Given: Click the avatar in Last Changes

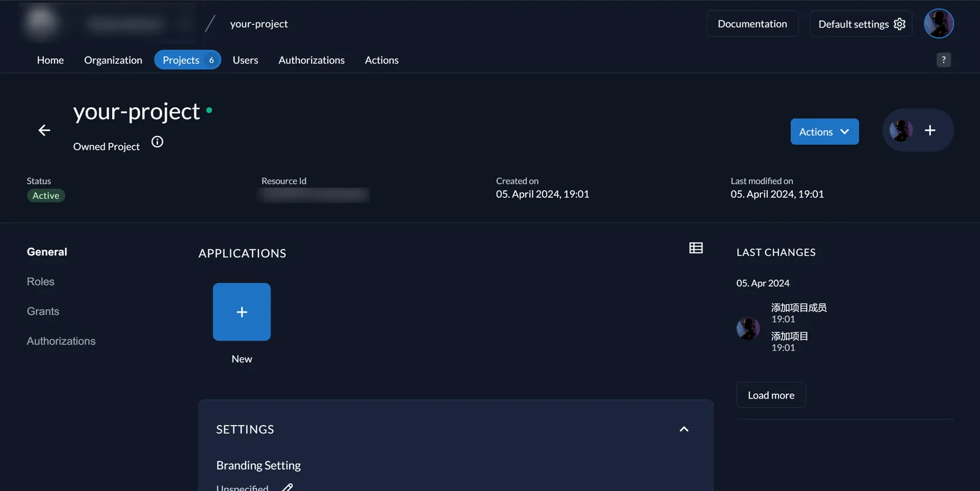Looking at the screenshot, I should click(x=748, y=328).
